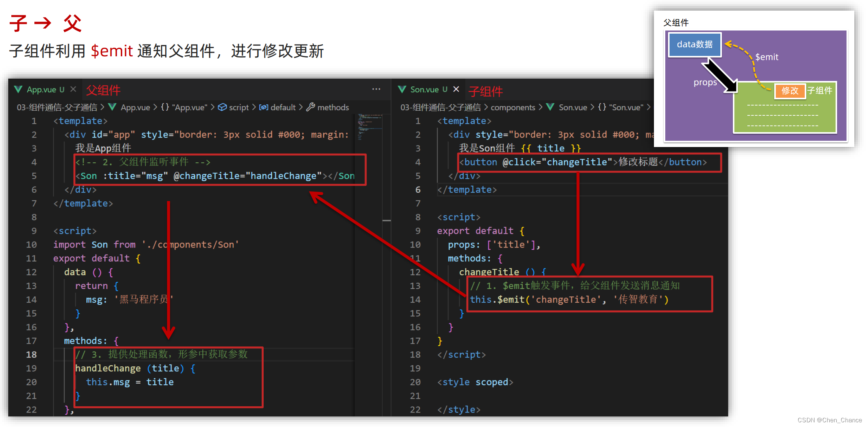This screenshot has width=868, height=427.
Task: Click "我是Son组件 {{ title }}" line in Son.vue
Action: [x=520, y=148]
